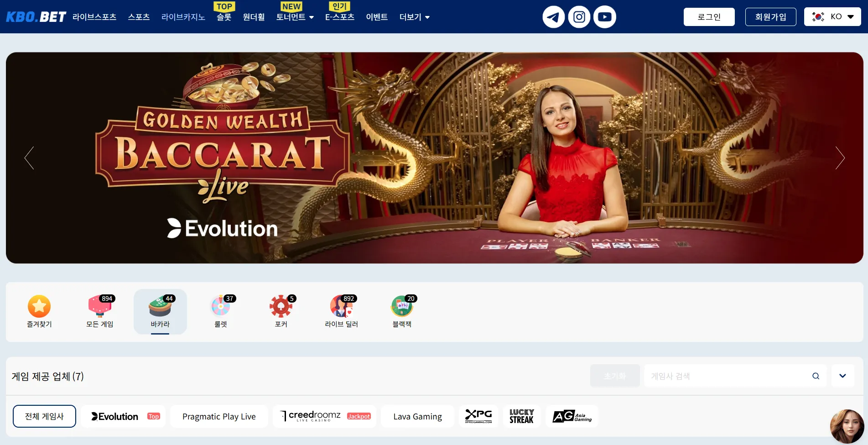Viewport: 868px width, 445px height.
Task: Filter by Lava Gaming provider
Action: tap(417, 416)
